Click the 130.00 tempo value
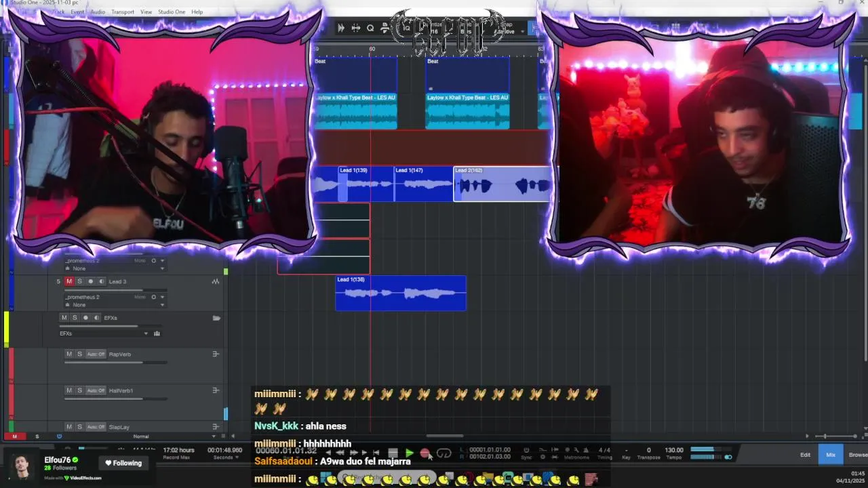Viewport: 868px width, 488px height. [674, 450]
